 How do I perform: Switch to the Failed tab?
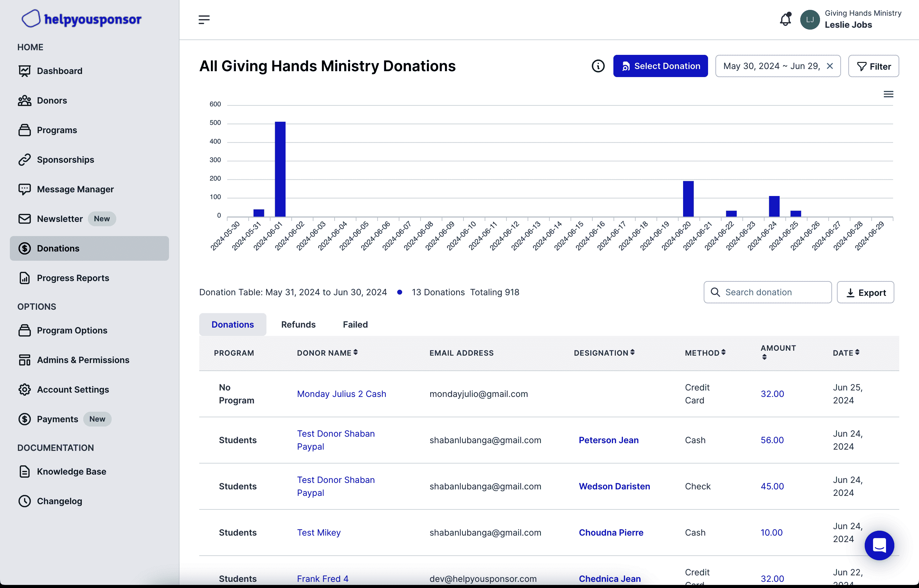355,325
